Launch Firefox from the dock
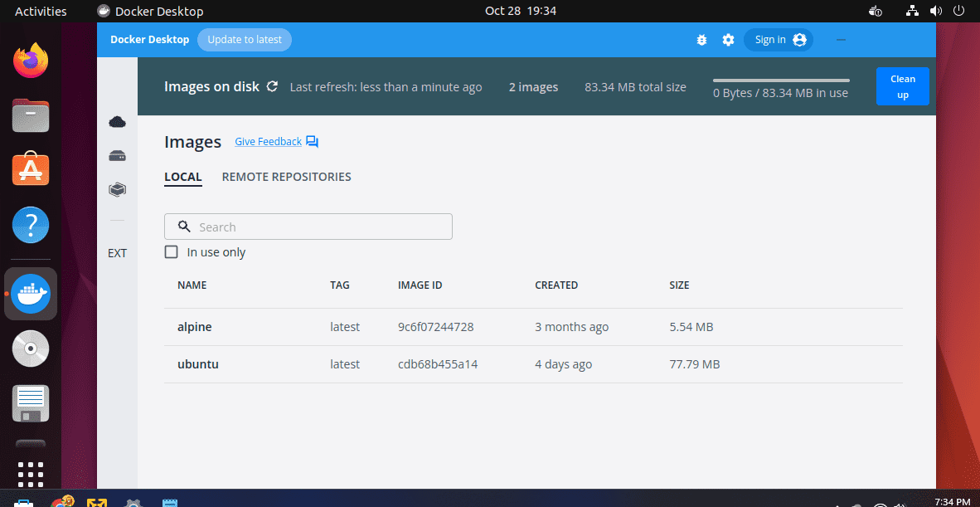This screenshot has height=507, width=980. tap(30, 59)
